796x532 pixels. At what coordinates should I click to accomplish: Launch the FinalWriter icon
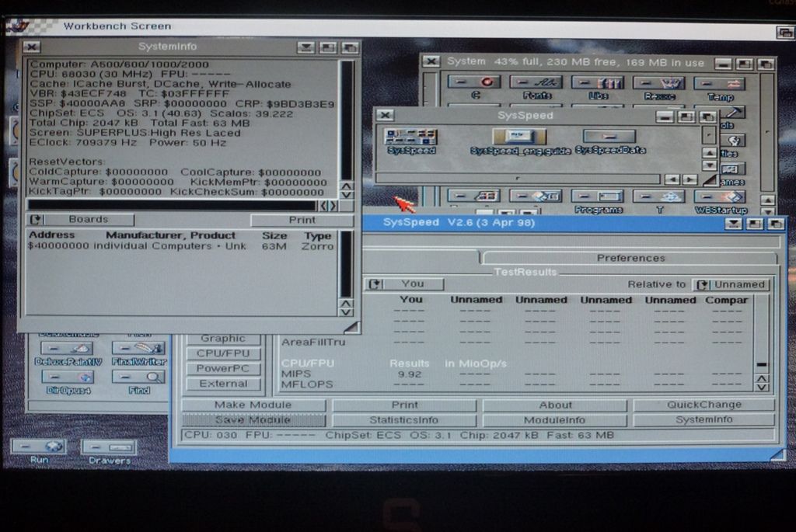[138, 349]
